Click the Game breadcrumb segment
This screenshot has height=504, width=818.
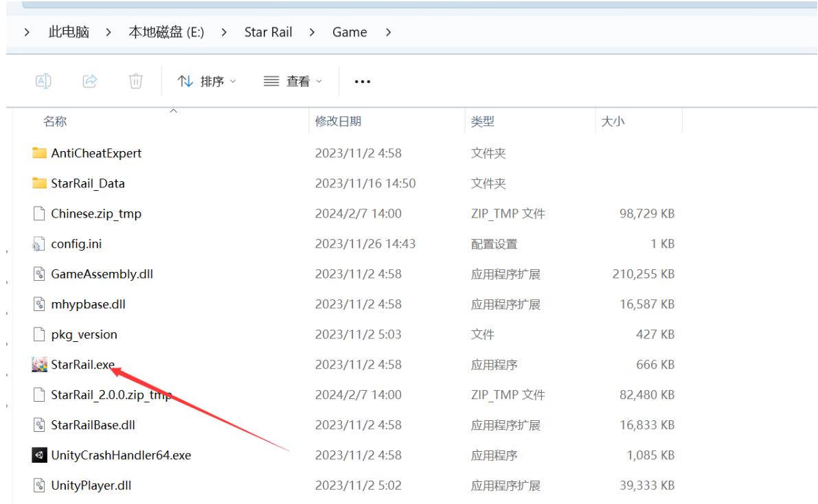(350, 32)
